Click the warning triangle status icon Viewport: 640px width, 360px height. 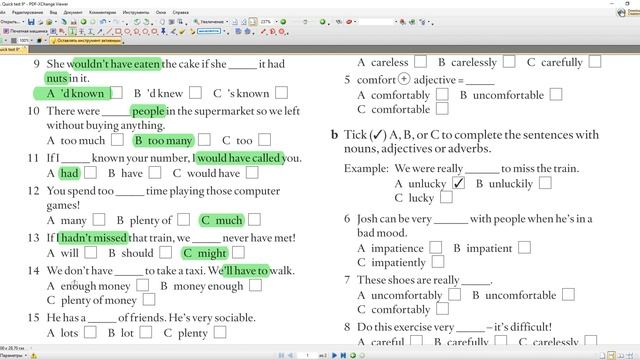[33, 356]
